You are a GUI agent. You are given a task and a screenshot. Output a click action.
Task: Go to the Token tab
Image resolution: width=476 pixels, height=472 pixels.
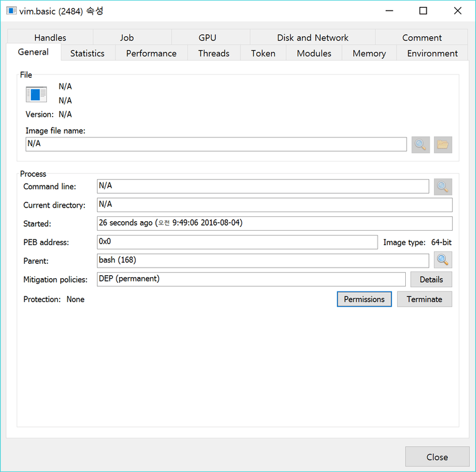coord(263,53)
